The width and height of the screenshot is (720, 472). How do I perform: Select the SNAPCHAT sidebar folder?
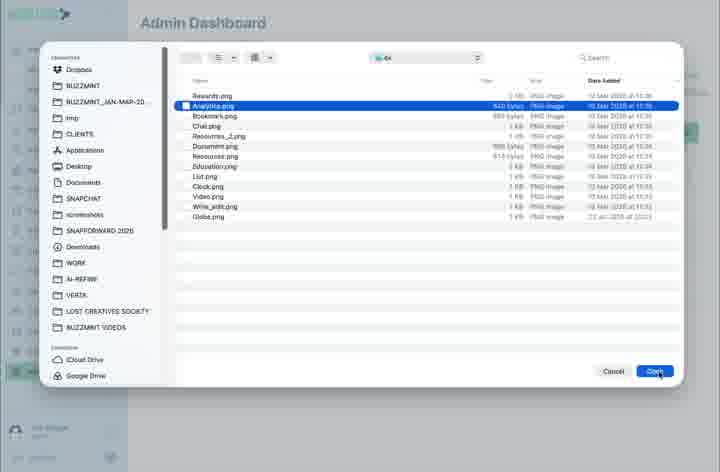tap(76, 198)
